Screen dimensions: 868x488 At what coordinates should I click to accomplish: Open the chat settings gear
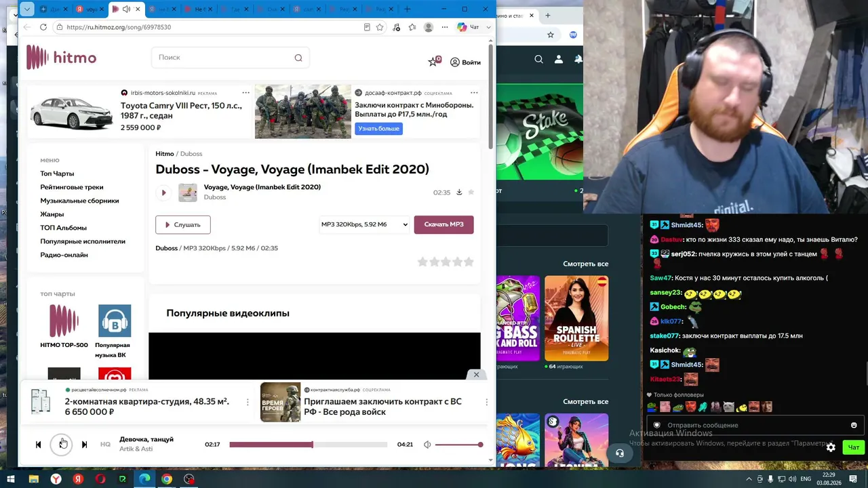coord(831,447)
